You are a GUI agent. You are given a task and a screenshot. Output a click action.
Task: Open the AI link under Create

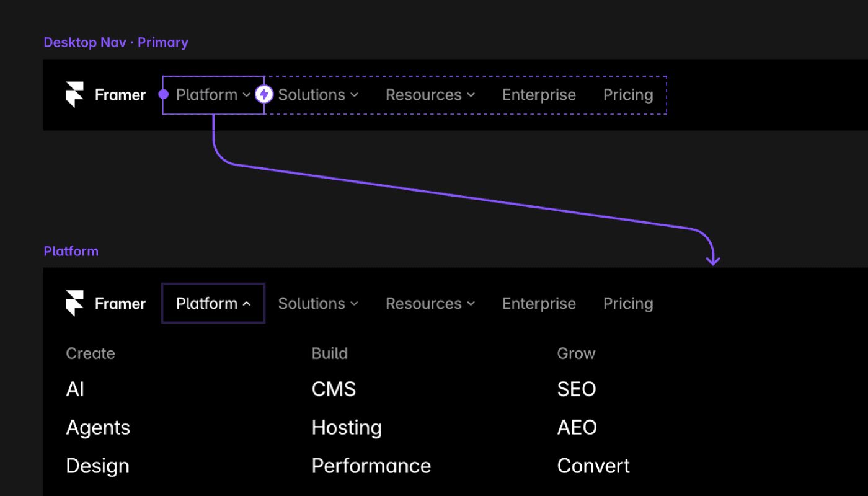[x=75, y=389]
